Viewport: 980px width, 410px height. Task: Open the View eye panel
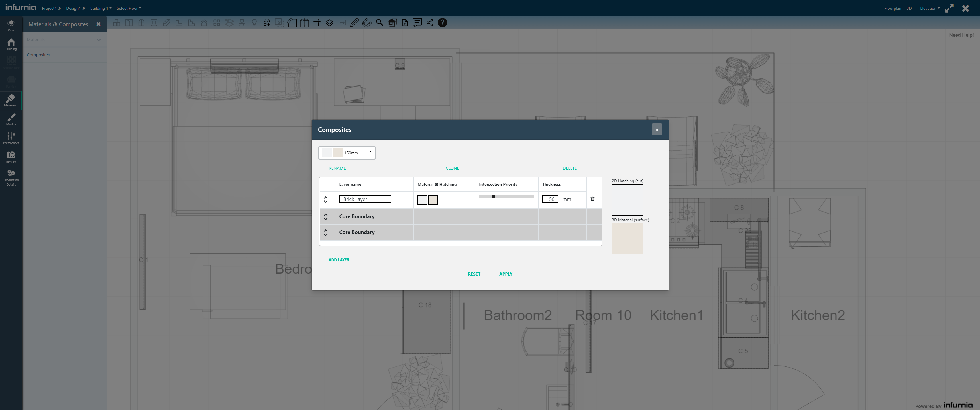11,25
